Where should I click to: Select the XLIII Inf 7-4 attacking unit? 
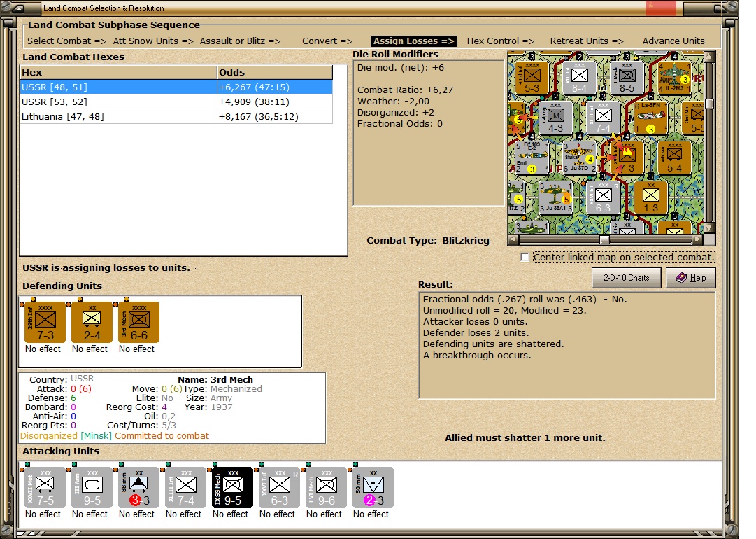tap(185, 487)
